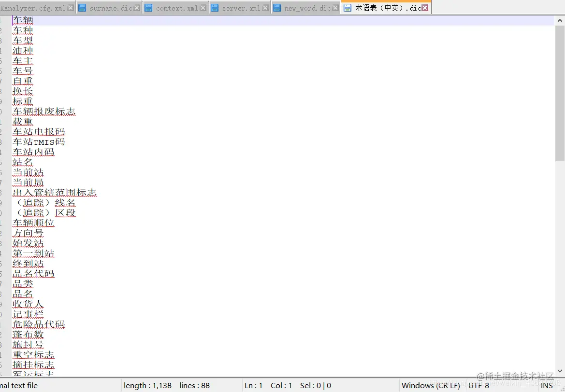Click the line 车辆报废标志
The image size is (565, 392).
click(44, 112)
